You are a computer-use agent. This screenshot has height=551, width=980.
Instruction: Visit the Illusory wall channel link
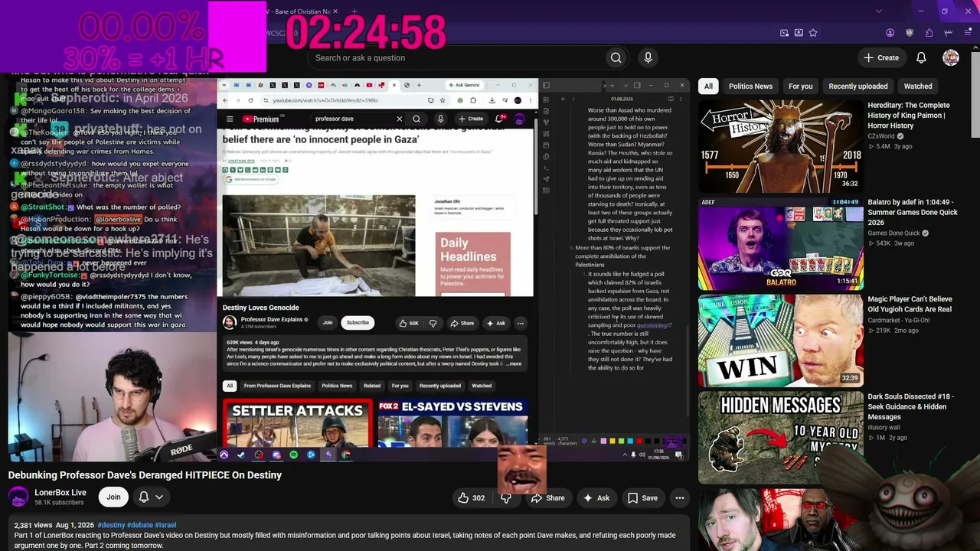pos(884,428)
